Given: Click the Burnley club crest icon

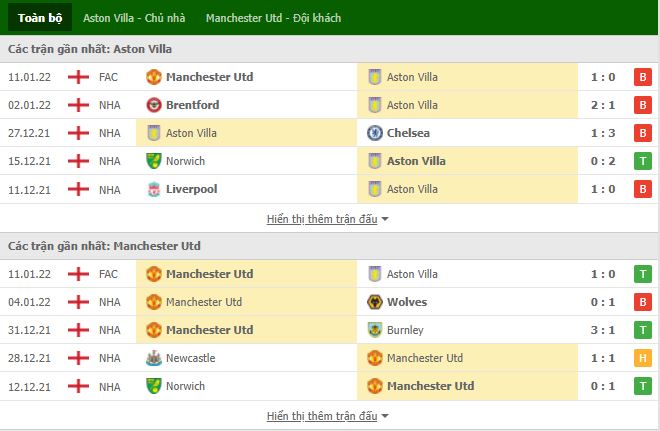Looking at the screenshot, I should click(x=375, y=330).
